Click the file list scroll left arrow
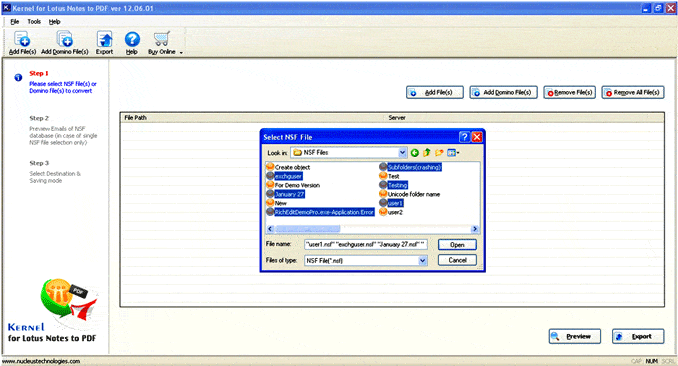This screenshot has height=366, width=678. (x=271, y=229)
